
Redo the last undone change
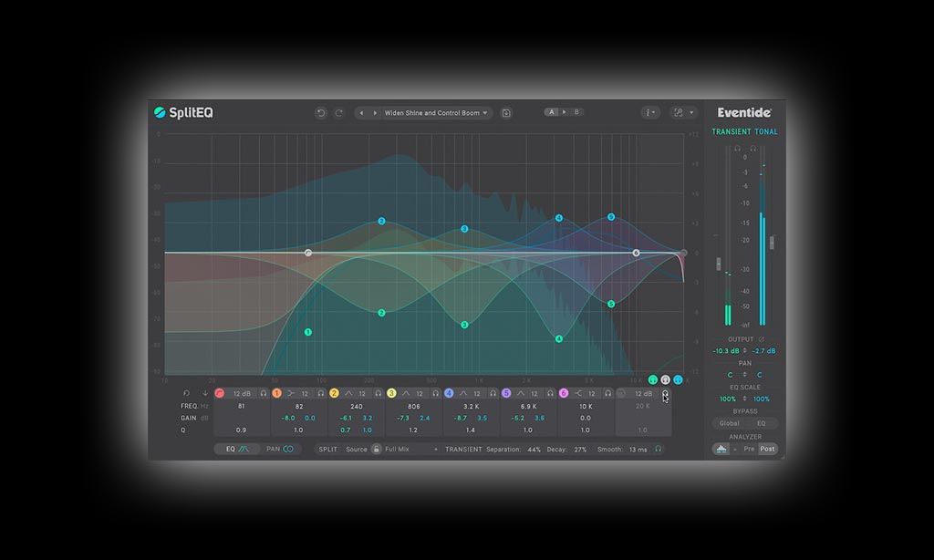pos(339,112)
